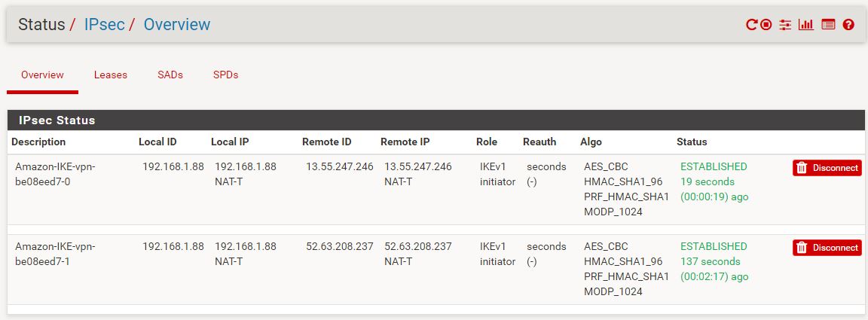Restart the IPsec service via circular arrow icon
This screenshot has width=868, height=320.
pos(751,24)
